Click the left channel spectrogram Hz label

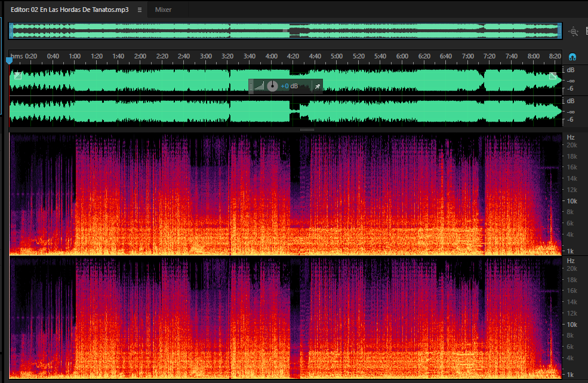pos(571,138)
